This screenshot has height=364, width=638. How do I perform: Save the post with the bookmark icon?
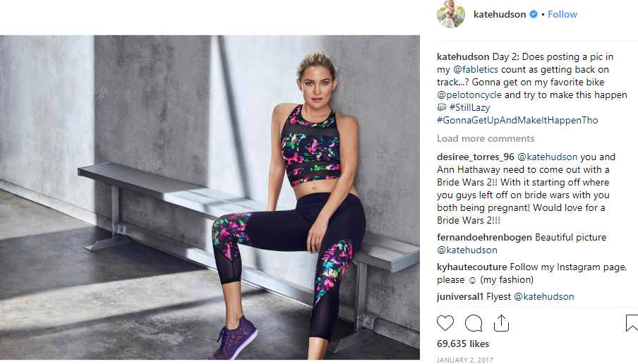[x=632, y=323]
